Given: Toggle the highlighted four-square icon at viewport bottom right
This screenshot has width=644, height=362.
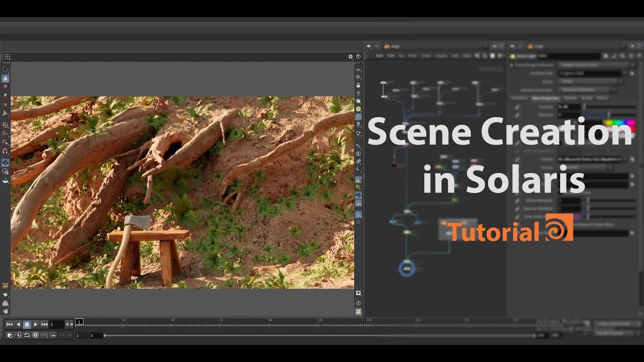Looking at the screenshot, I should tap(358, 311).
